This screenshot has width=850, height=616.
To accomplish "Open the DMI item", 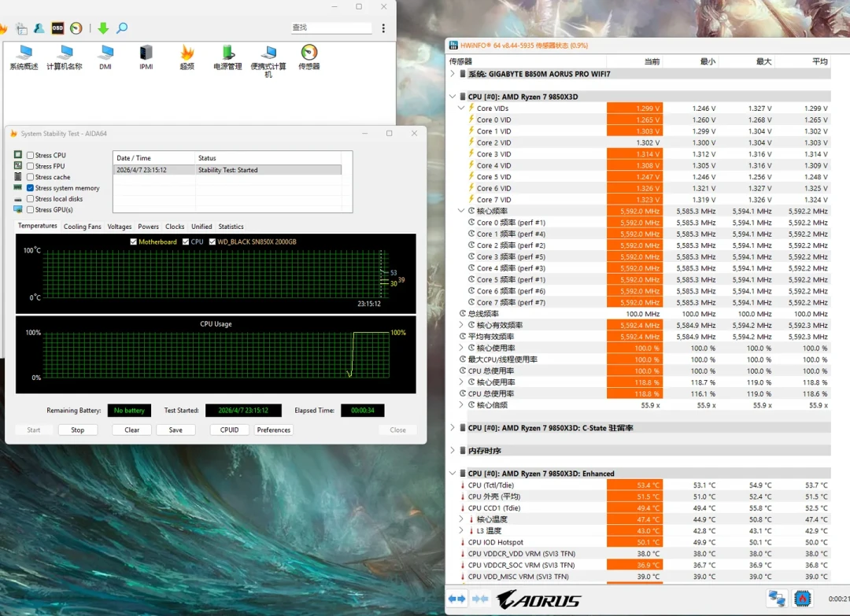I will (105, 58).
